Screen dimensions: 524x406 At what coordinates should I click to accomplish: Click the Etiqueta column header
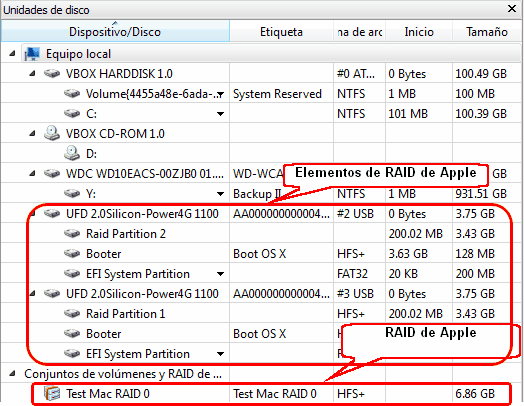click(x=281, y=32)
